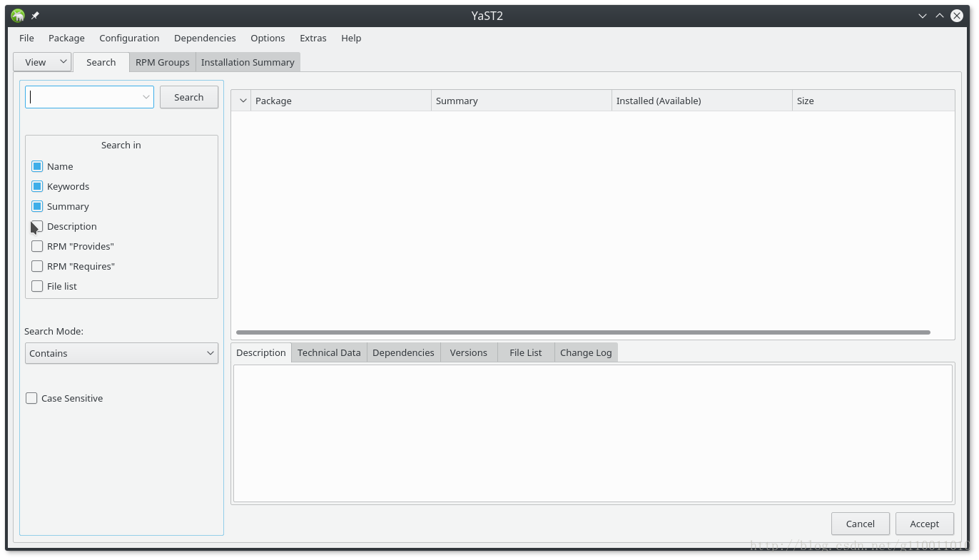Click the status column sort arrow

243,101
